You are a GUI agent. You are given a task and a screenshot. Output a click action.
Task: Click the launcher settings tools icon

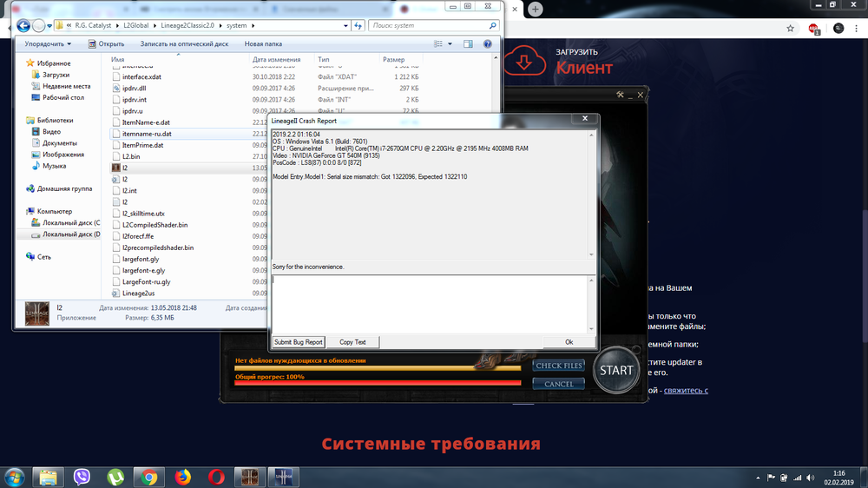tap(621, 95)
